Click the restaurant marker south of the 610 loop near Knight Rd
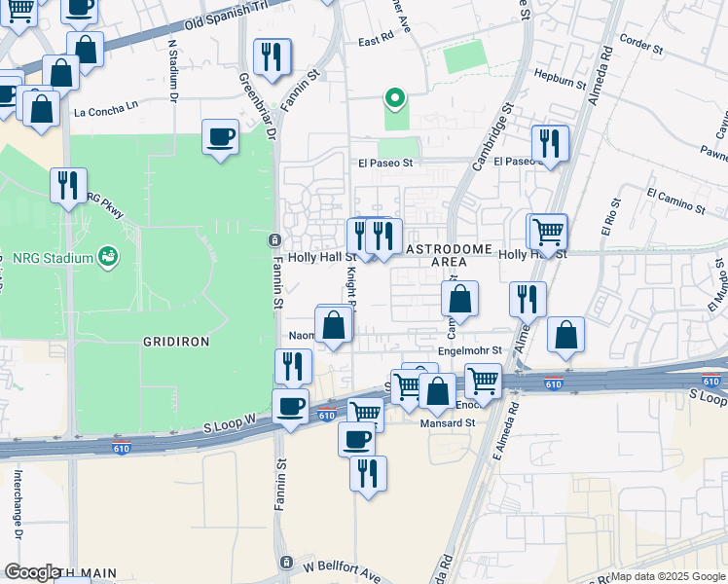Viewport: 728px width, 584px height. 368,478
